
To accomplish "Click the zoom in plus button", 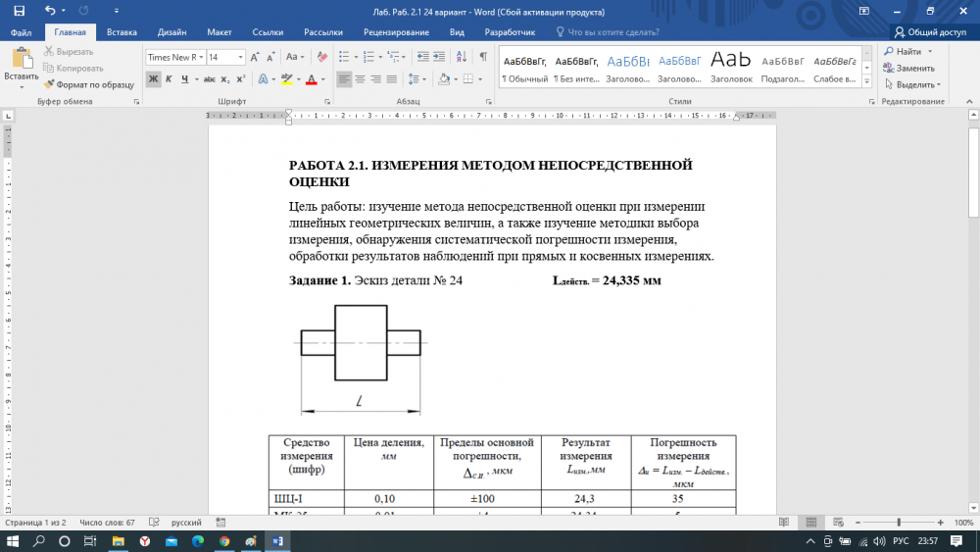I will tap(940, 522).
